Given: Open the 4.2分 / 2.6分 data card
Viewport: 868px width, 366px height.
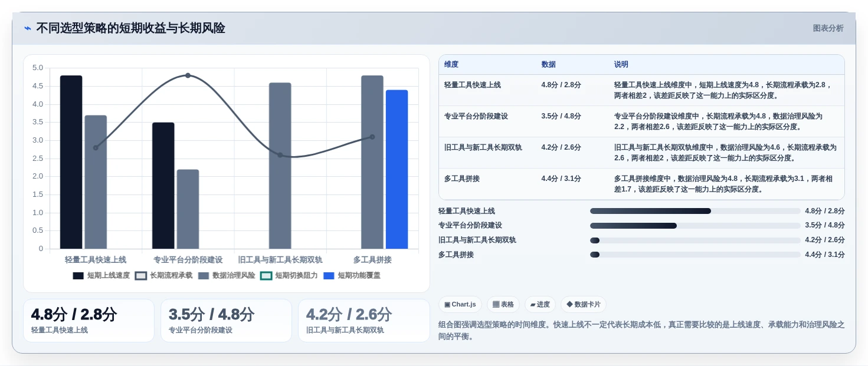Looking at the screenshot, I should pyautogui.click(x=364, y=321).
